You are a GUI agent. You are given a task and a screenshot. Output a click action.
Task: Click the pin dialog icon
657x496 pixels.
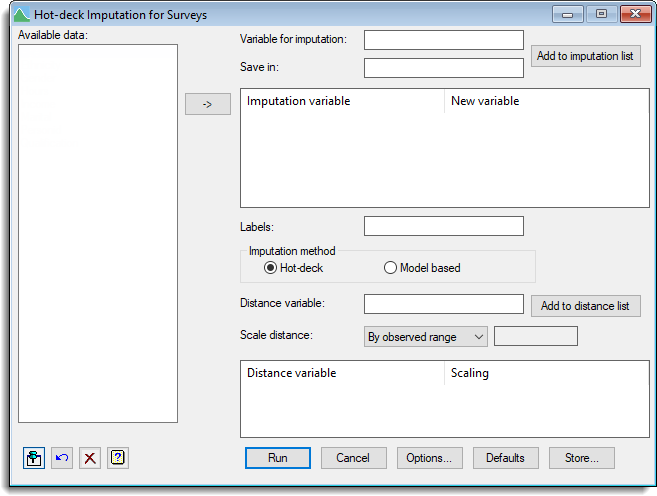[35, 458]
